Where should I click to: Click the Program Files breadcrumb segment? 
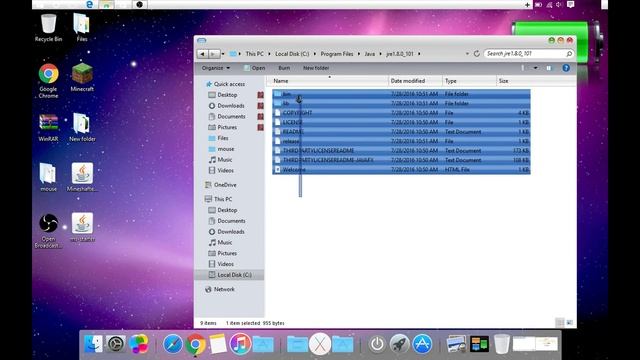337,54
